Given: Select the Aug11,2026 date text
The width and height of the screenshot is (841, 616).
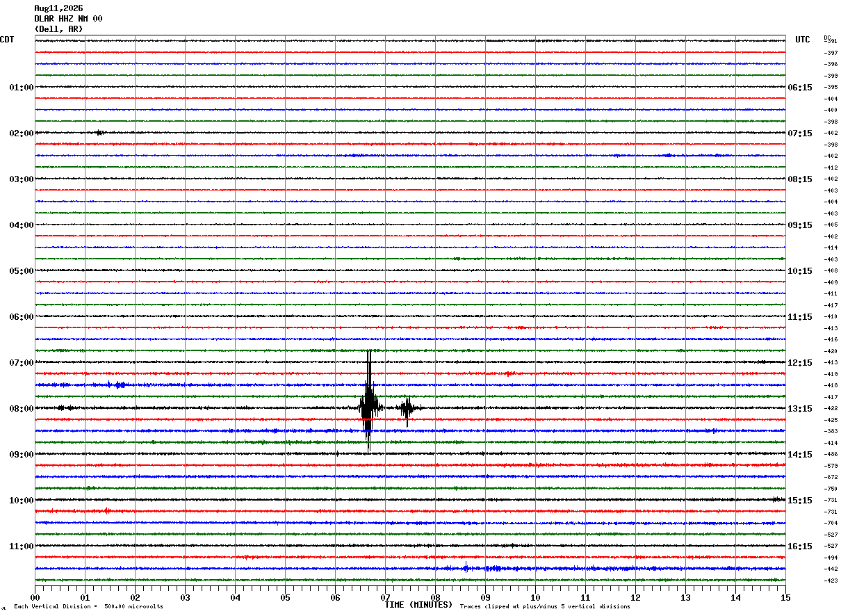Looking at the screenshot, I should [x=58, y=8].
